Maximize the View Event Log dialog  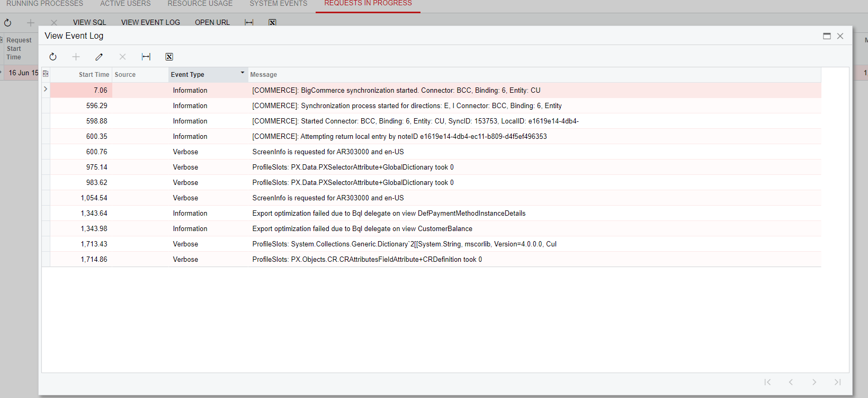click(x=827, y=36)
